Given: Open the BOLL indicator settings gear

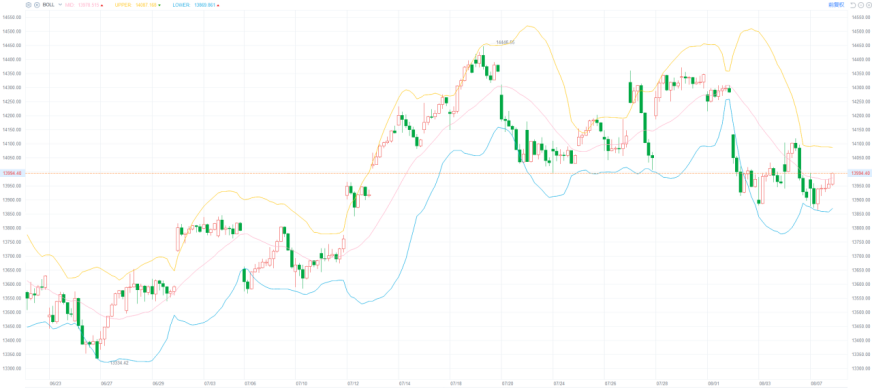Looking at the screenshot, I should click(28, 4).
